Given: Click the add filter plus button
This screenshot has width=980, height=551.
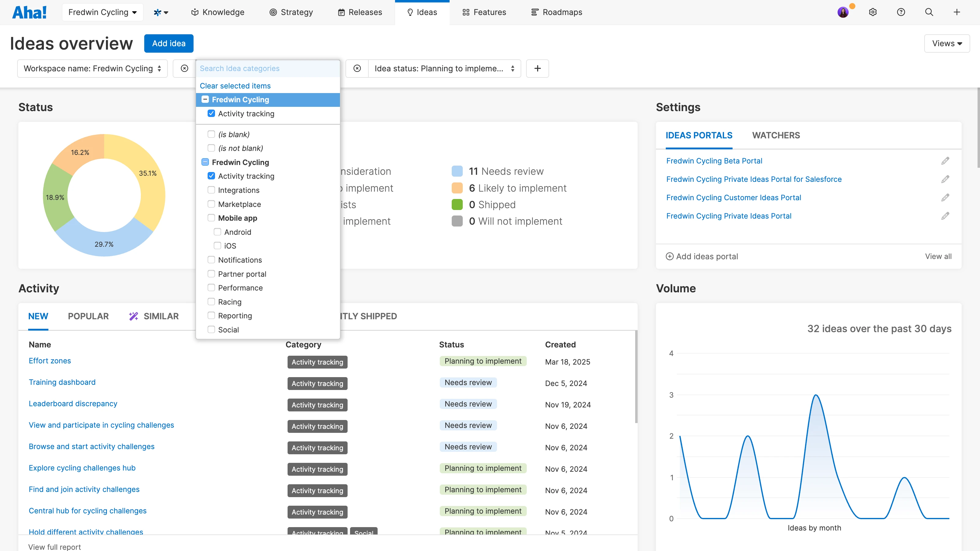Looking at the screenshot, I should click(x=537, y=69).
